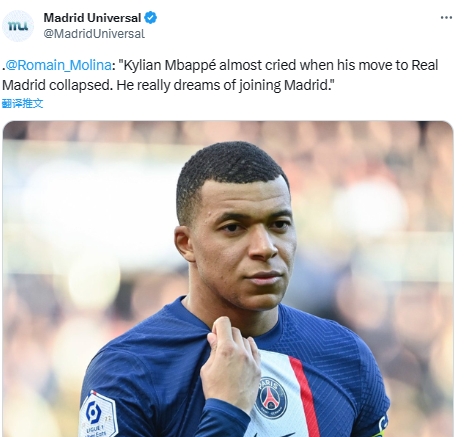Click the Ligue 1 sleeve patch
The image size is (465, 437).
[97, 415]
